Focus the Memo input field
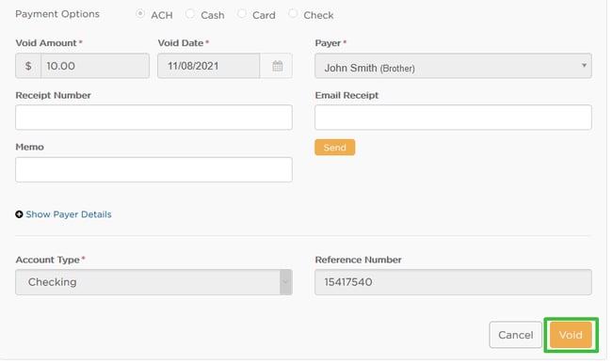The height and width of the screenshot is (364, 612). coord(153,169)
